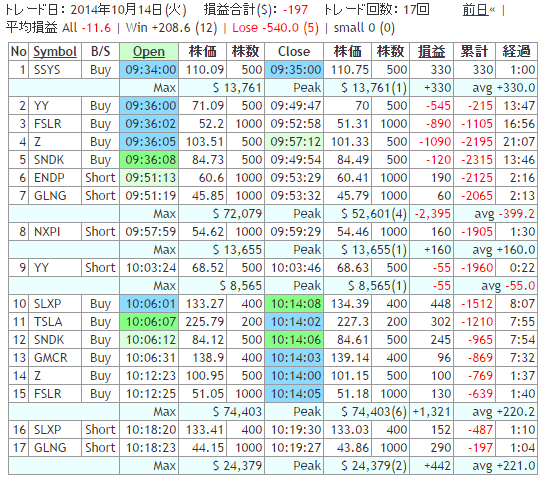545x477 pixels.
Task: Select the total profit -197 in header
Action: pyautogui.click(x=296, y=10)
